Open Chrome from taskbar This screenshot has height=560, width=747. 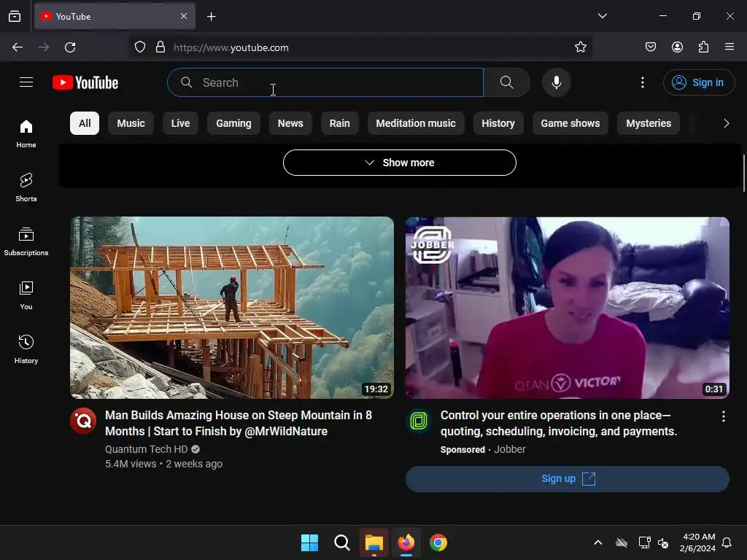pyautogui.click(x=438, y=542)
